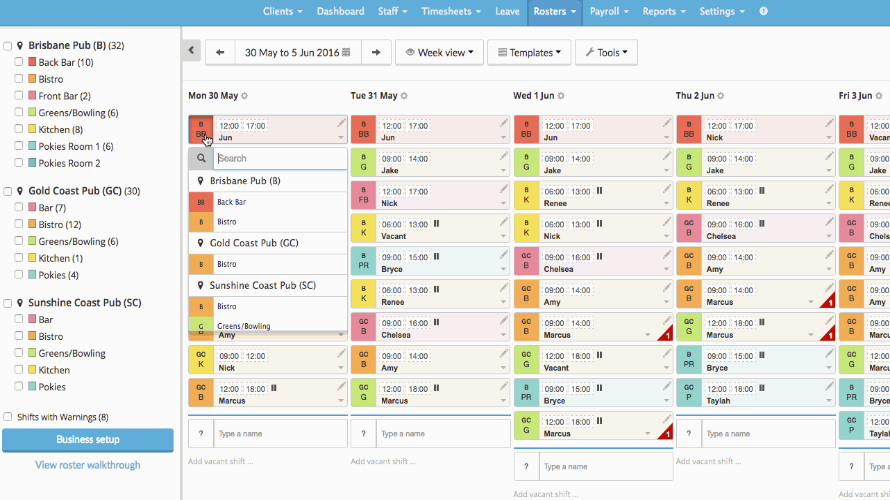Image resolution: width=890 pixels, height=500 pixels.
Task: Click the Search field in the area dropdown
Action: click(280, 158)
